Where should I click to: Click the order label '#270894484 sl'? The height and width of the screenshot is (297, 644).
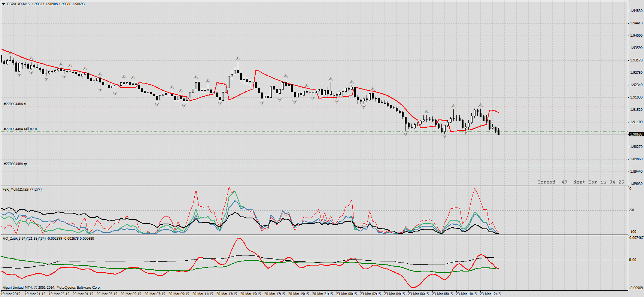pyautogui.click(x=15, y=104)
